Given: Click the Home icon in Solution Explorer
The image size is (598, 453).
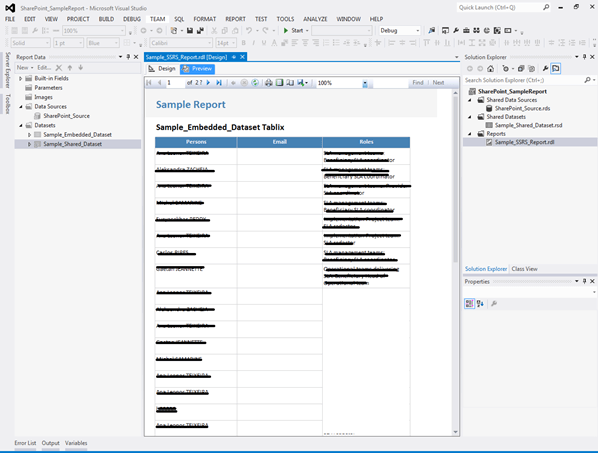Looking at the screenshot, I should 490,69.
